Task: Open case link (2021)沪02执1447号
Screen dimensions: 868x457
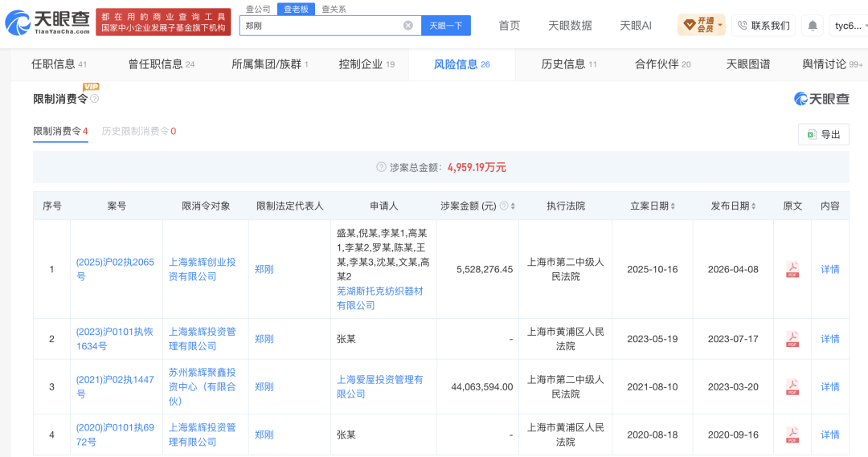Action: pos(115,387)
